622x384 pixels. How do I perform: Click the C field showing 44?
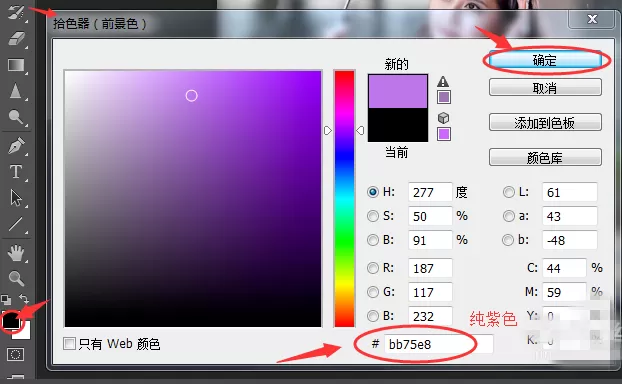(x=564, y=269)
